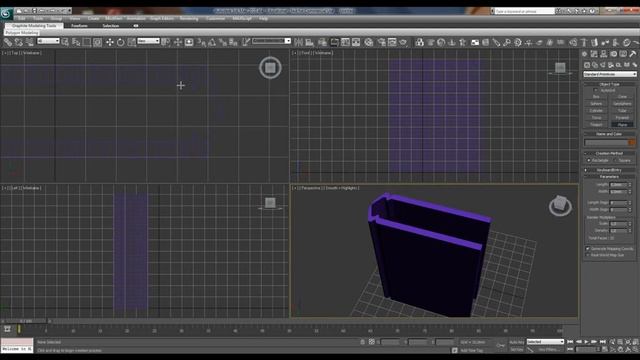Toggle Real-World Map Size checkbox

588,255
